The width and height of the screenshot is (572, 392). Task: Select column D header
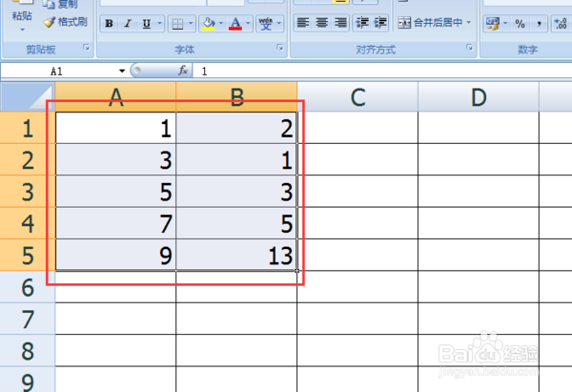[x=479, y=97]
